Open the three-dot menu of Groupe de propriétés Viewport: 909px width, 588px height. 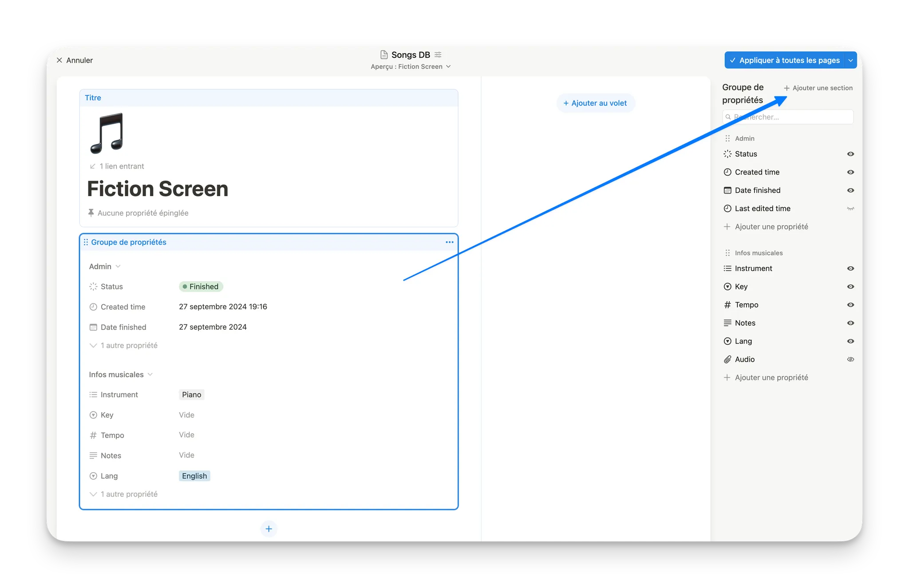(449, 242)
